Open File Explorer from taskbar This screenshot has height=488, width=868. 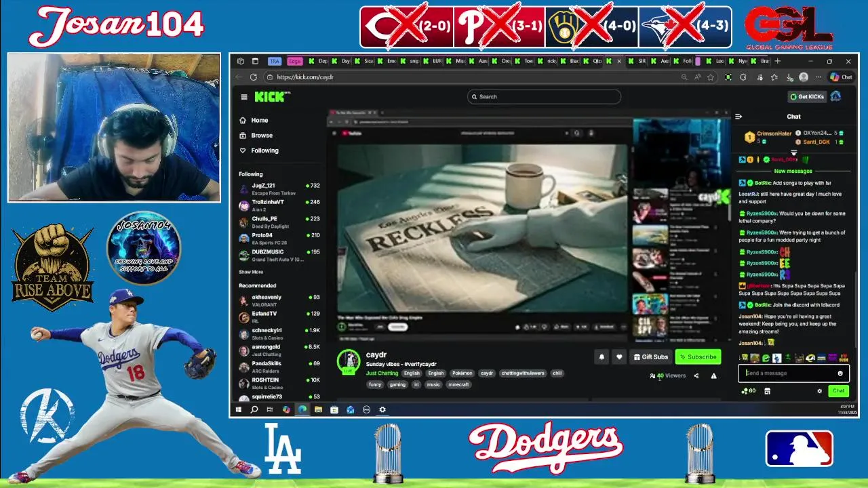318,409
